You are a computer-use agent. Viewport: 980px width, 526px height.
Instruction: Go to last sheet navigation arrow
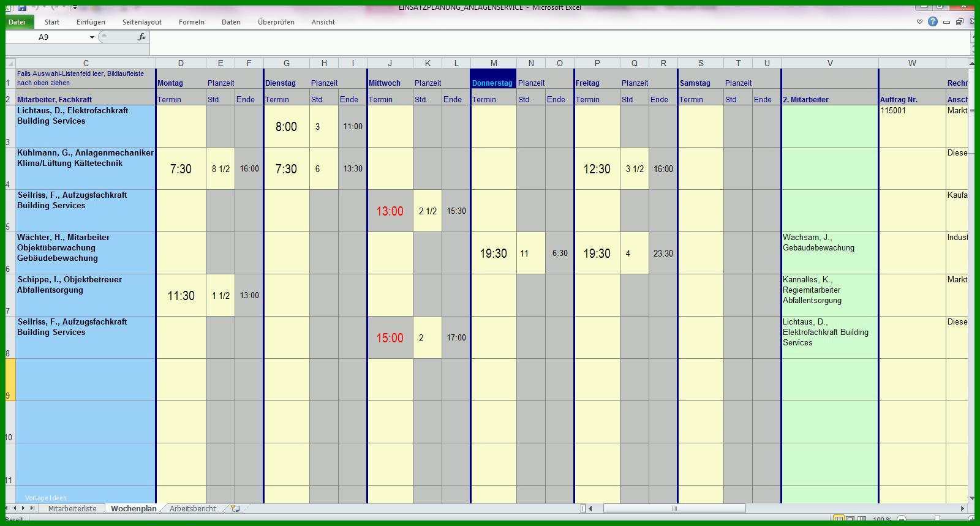click(32, 508)
